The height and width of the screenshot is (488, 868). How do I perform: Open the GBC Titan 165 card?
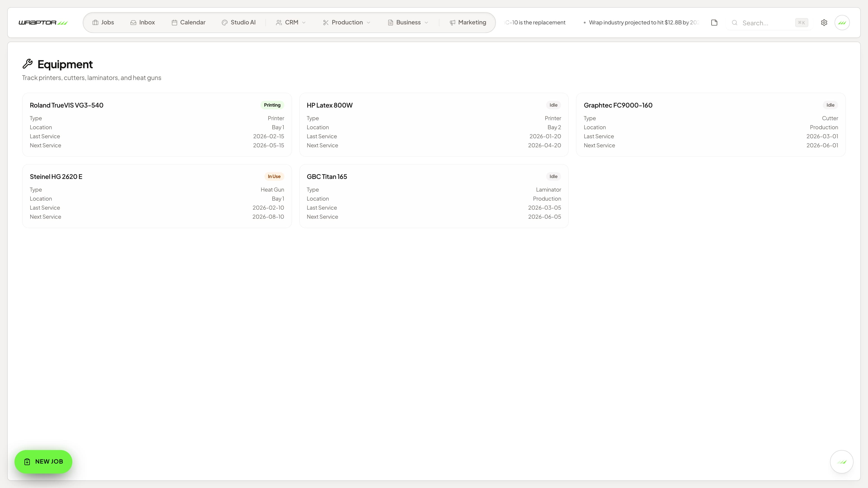click(434, 196)
